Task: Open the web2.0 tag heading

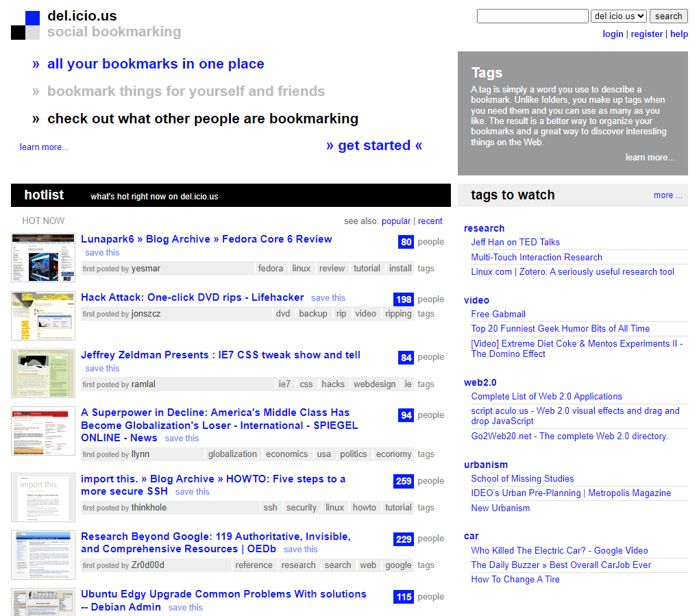Action: [480, 382]
